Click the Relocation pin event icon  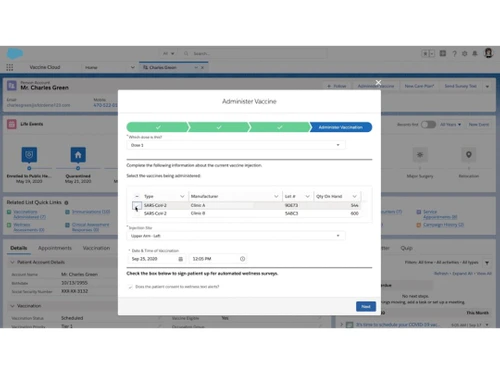[x=469, y=155]
